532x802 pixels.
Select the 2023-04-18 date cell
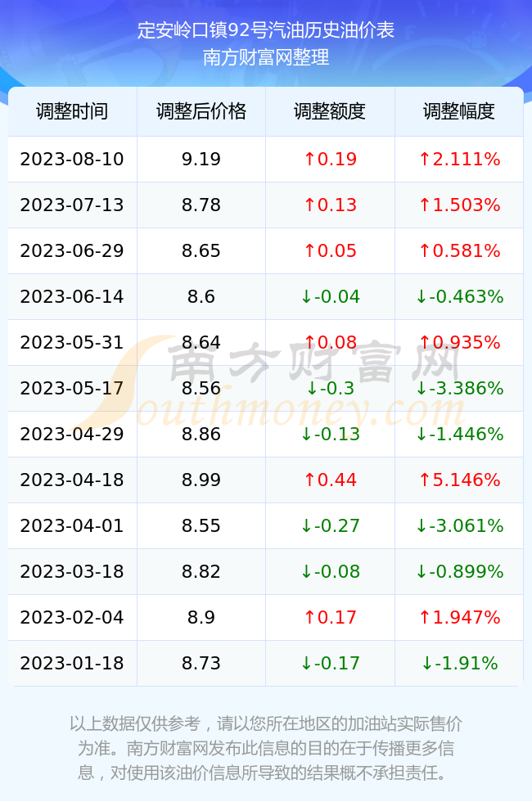click(x=72, y=480)
